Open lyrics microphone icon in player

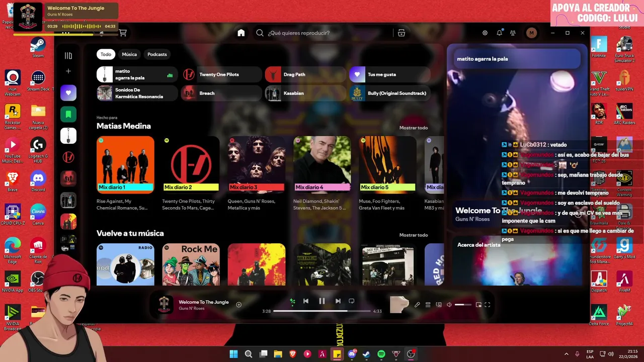point(417,305)
